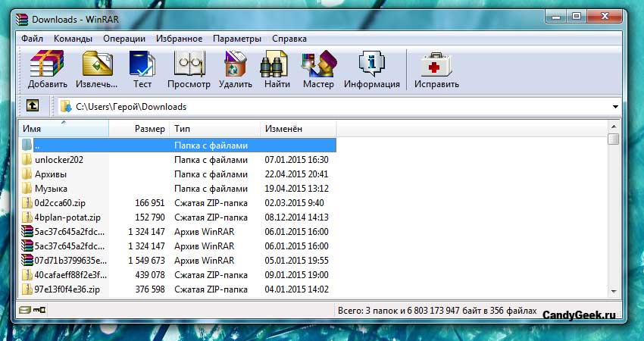Click the disk drive icon in status bar
This screenshot has height=341, width=644.
tap(25, 310)
